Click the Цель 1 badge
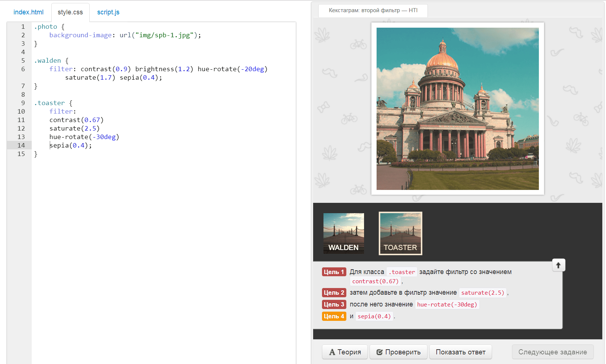This screenshot has height=364, width=606. tap(334, 272)
